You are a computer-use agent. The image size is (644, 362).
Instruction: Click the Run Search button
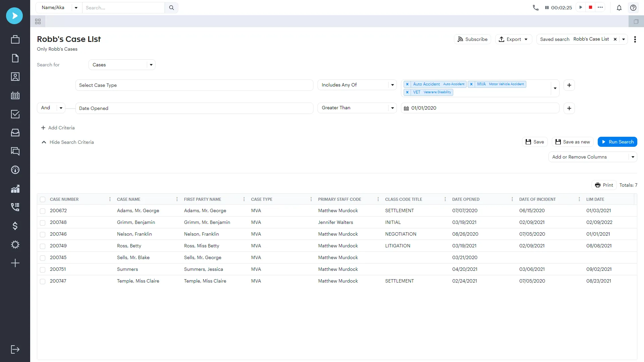[617, 142]
